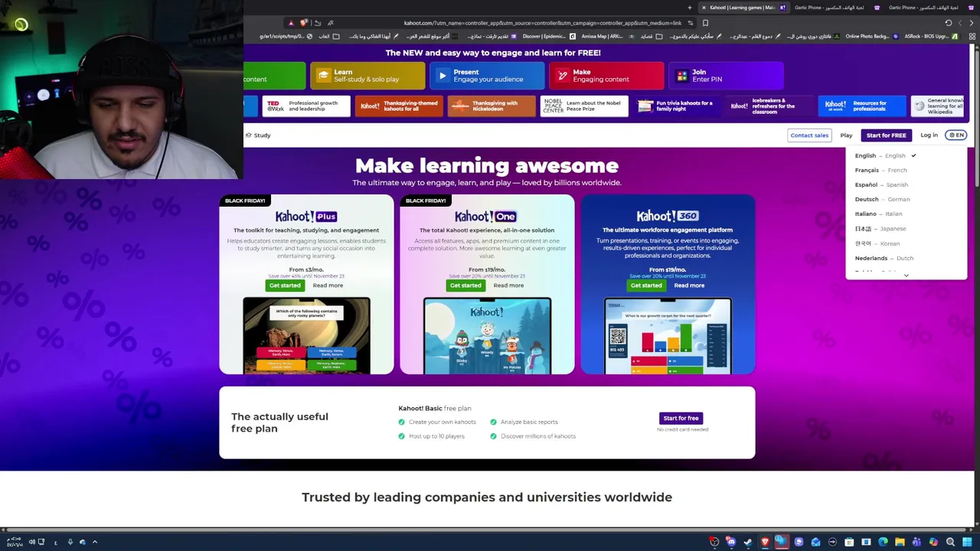Click Start for free in Basic plan box
The height and width of the screenshot is (551, 980).
(681, 419)
